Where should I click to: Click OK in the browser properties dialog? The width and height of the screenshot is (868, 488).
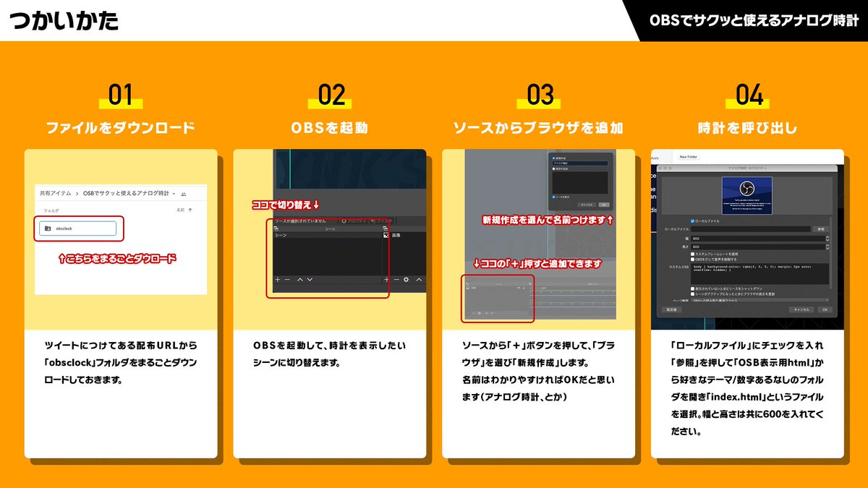point(825,309)
